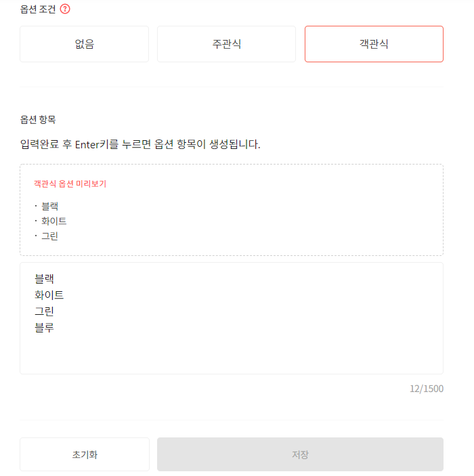Image resolution: width=474 pixels, height=476 pixels.
Task: Click the 옵션 항목 section label
Action: pos(38,120)
